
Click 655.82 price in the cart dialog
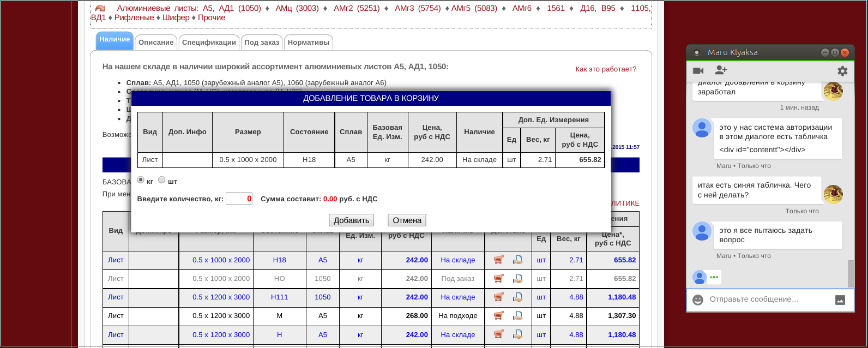589,160
